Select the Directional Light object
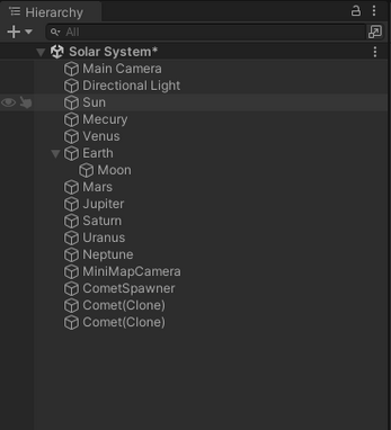 pyautogui.click(x=131, y=86)
